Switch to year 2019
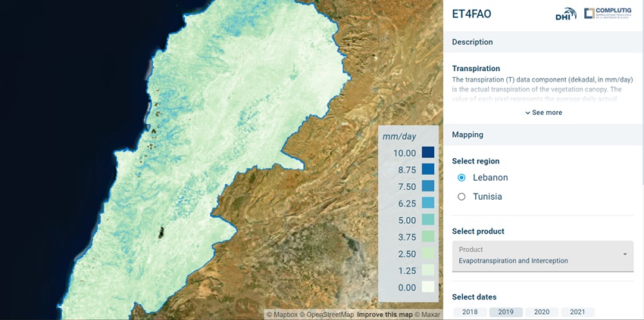The image size is (644, 320). click(x=505, y=312)
